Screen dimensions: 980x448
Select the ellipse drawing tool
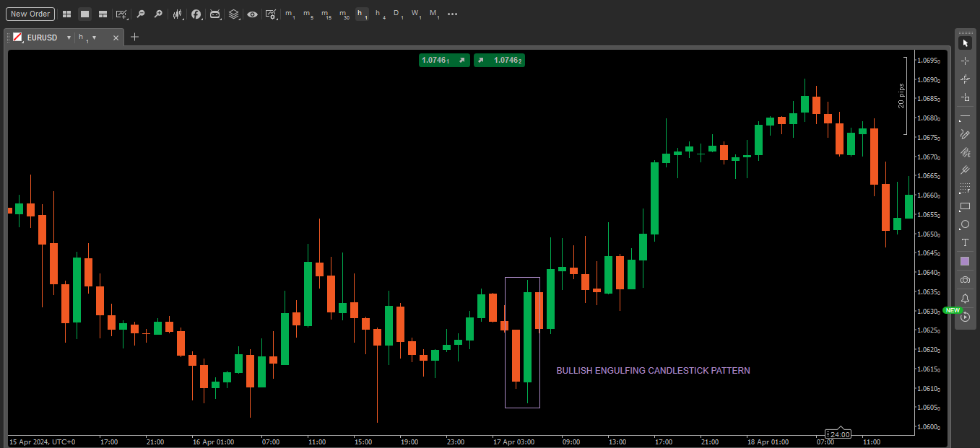tap(965, 225)
